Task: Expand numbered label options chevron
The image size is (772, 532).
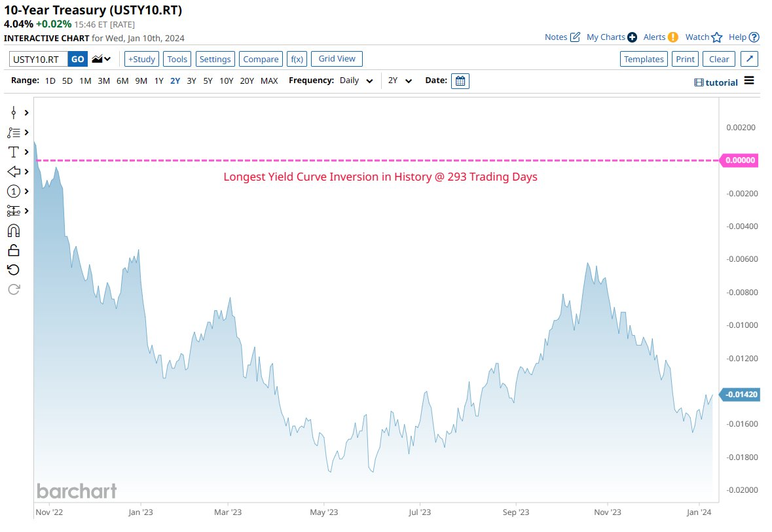Action: 27,191
